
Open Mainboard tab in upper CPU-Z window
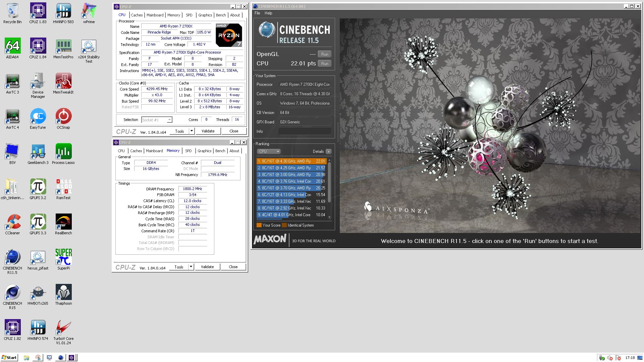pyautogui.click(x=155, y=15)
